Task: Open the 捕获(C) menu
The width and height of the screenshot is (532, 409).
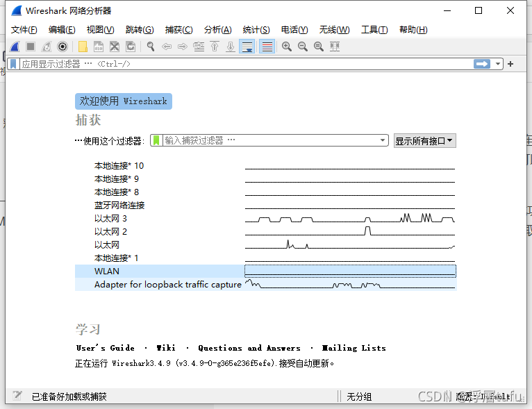Action: [178, 30]
